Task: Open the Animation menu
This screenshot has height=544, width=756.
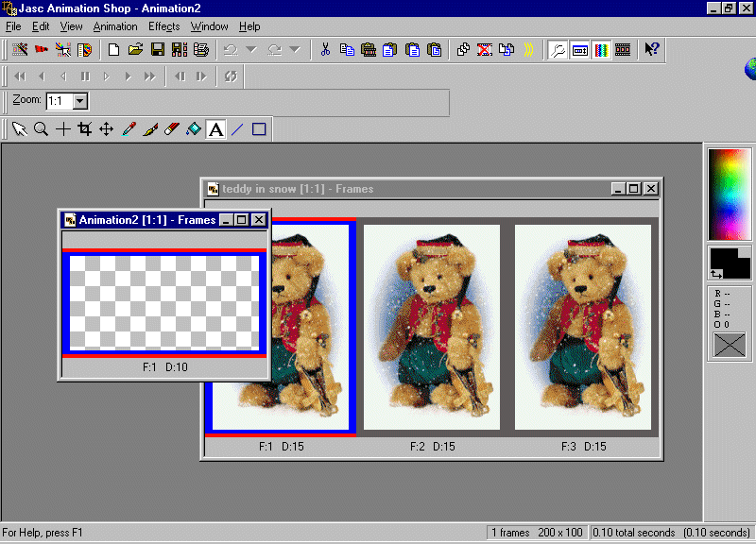Action: click(115, 26)
